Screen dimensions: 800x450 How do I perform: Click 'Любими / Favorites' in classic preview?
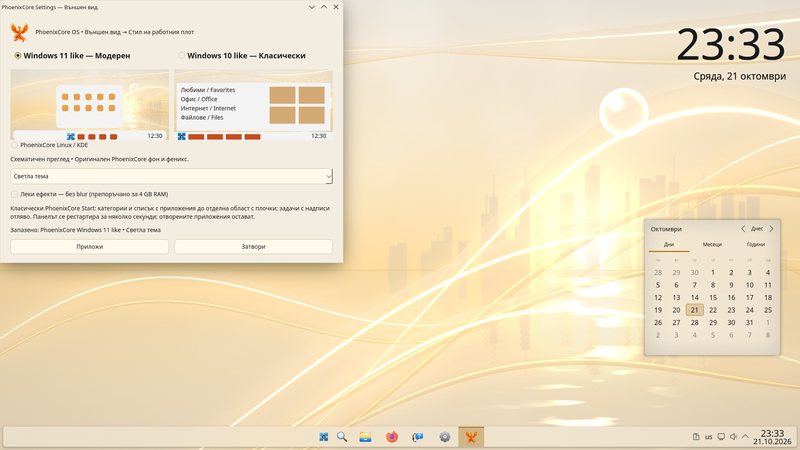(208, 90)
